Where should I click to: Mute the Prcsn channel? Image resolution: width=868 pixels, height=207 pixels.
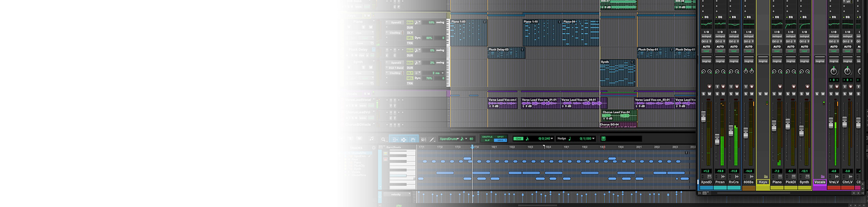(x=723, y=94)
